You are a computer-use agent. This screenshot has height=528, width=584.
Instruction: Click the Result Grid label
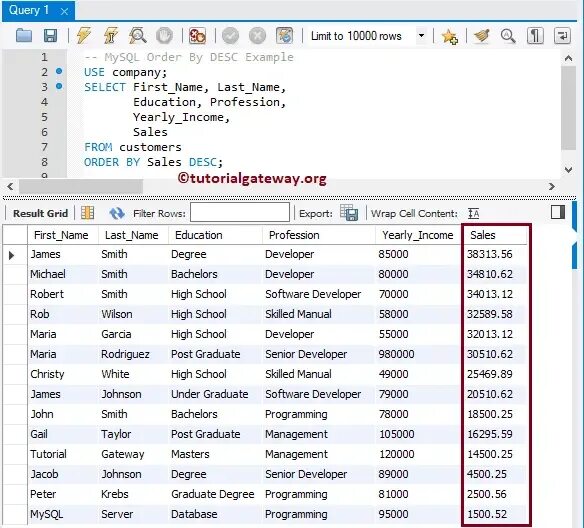pos(40,213)
